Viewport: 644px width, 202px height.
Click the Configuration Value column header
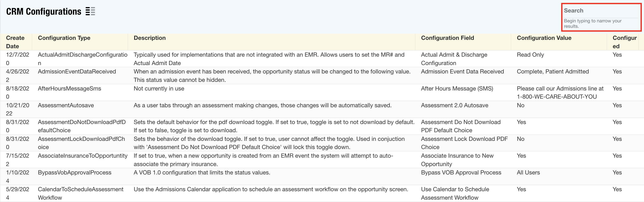(544, 38)
